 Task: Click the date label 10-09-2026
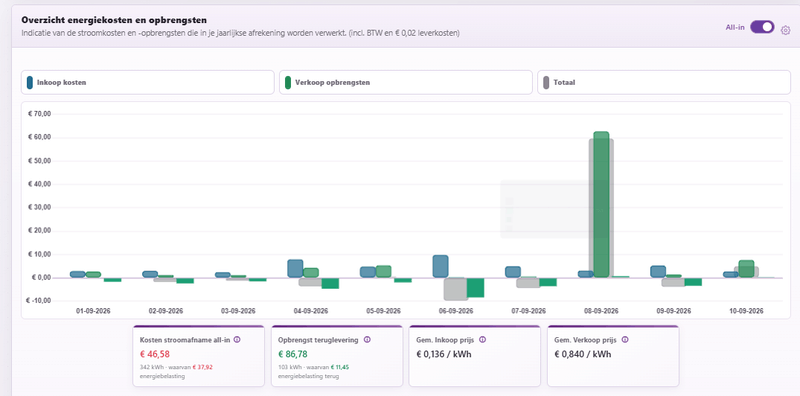[x=746, y=311]
